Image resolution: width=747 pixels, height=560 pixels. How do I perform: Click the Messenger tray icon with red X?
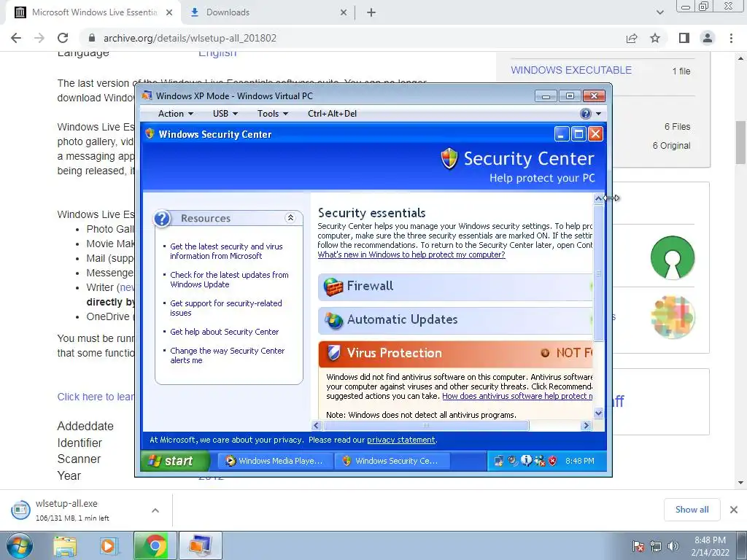[x=540, y=461]
